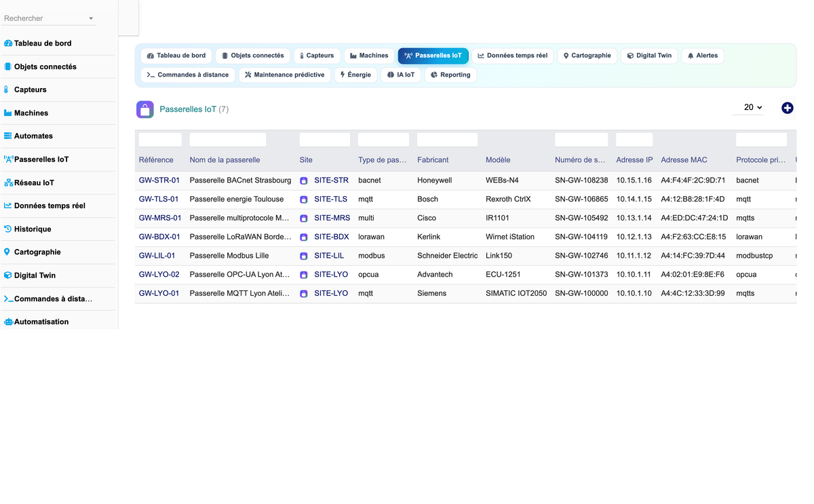Click the site icon in the GW-LYO-02 row
This screenshot has height=504, width=814.
pyautogui.click(x=304, y=275)
